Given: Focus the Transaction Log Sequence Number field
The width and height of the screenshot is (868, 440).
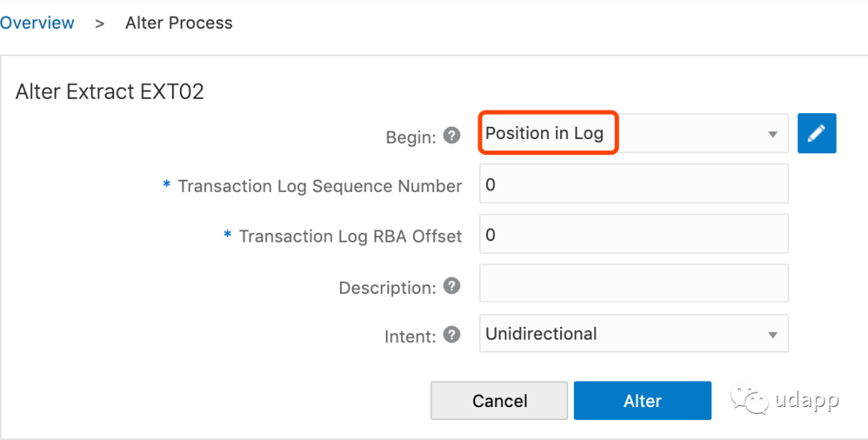Looking at the screenshot, I should click(633, 185).
